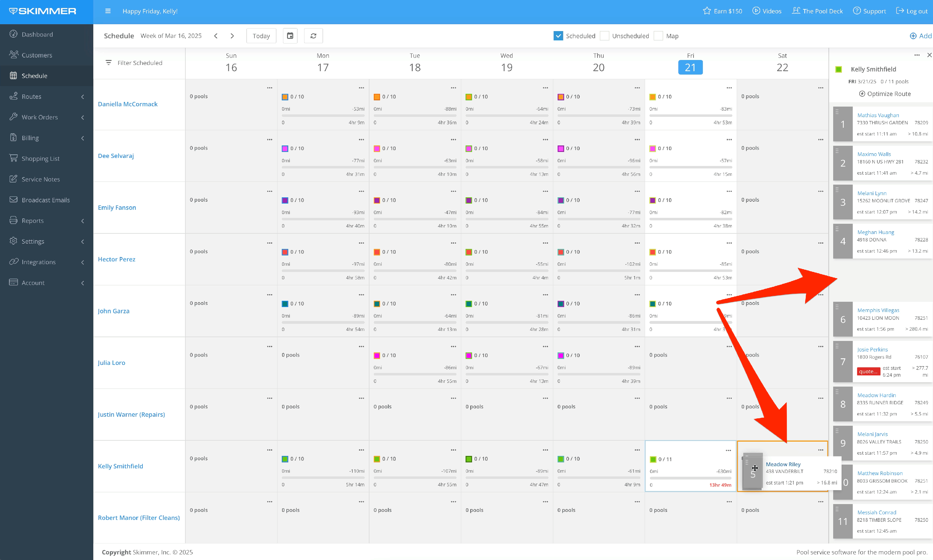Uncheck the Scheduled checkbox
The image size is (933, 560).
point(558,36)
